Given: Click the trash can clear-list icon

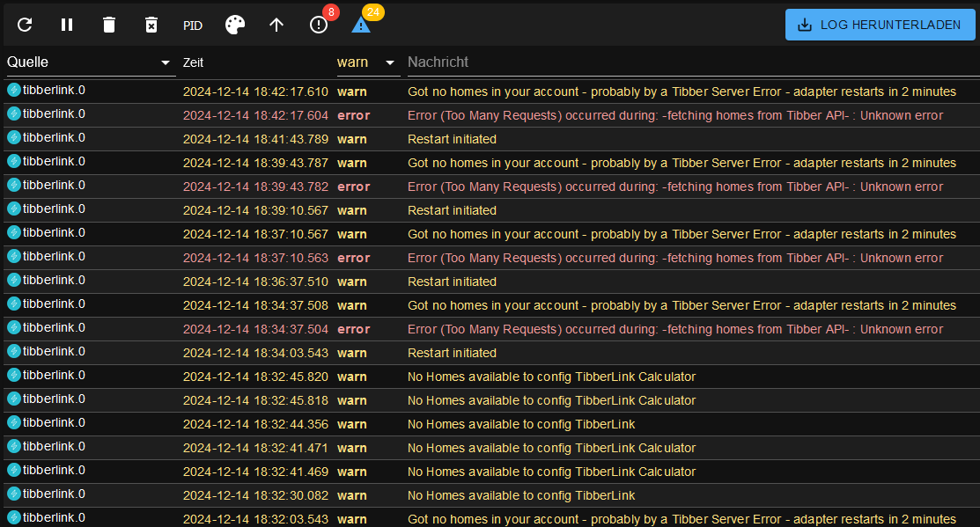Looking at the screenshot, I should [109, 25].
